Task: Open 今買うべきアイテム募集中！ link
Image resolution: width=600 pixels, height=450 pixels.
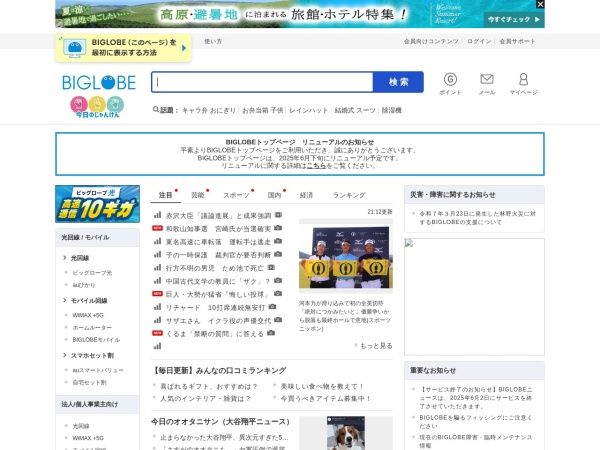Action: [326, 399]
